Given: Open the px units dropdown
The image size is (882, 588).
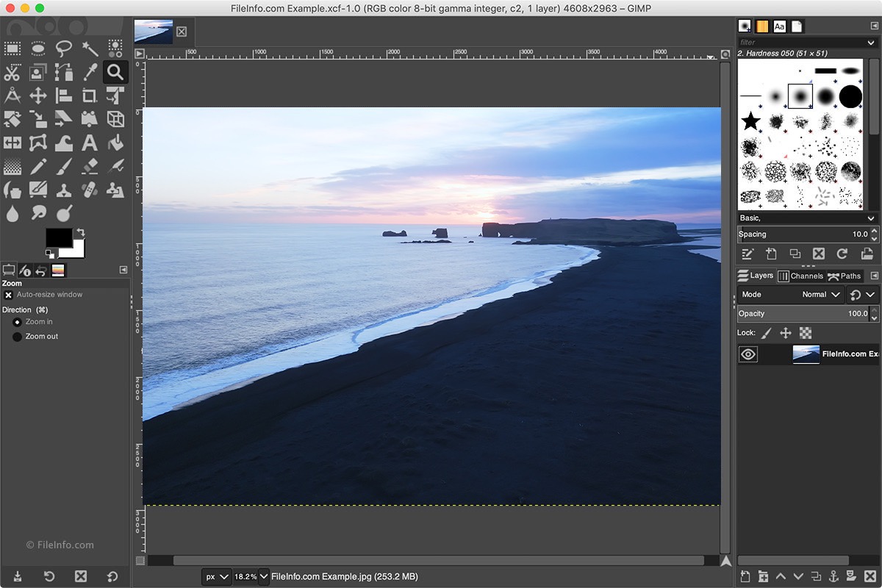Looking at the screenshot, I should (217, 576).
